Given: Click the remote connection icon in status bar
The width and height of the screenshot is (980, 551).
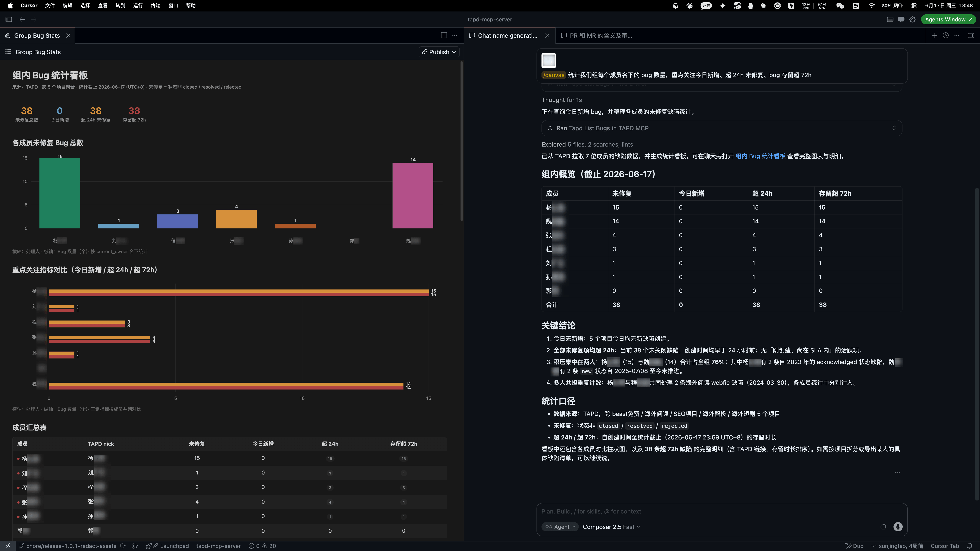Looking at the screenshot, I should [8, 546].
